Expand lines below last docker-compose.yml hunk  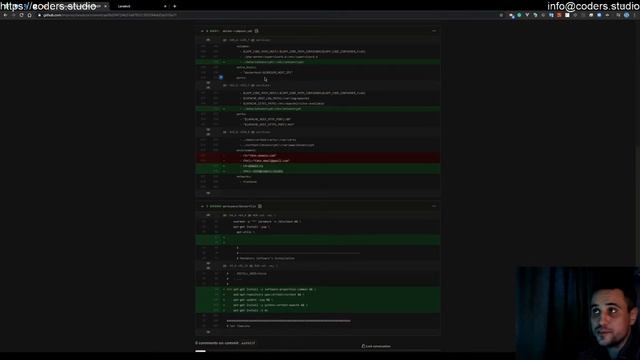(208, 193)
